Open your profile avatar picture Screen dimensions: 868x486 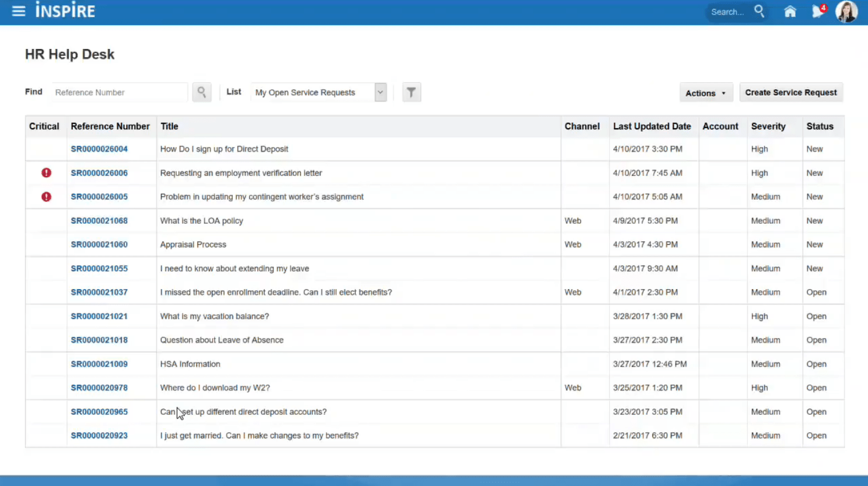tap(846, 11)
